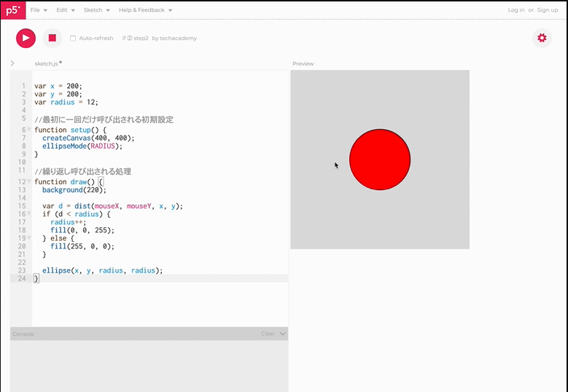Open the File menu

click(x=39, y=10)
